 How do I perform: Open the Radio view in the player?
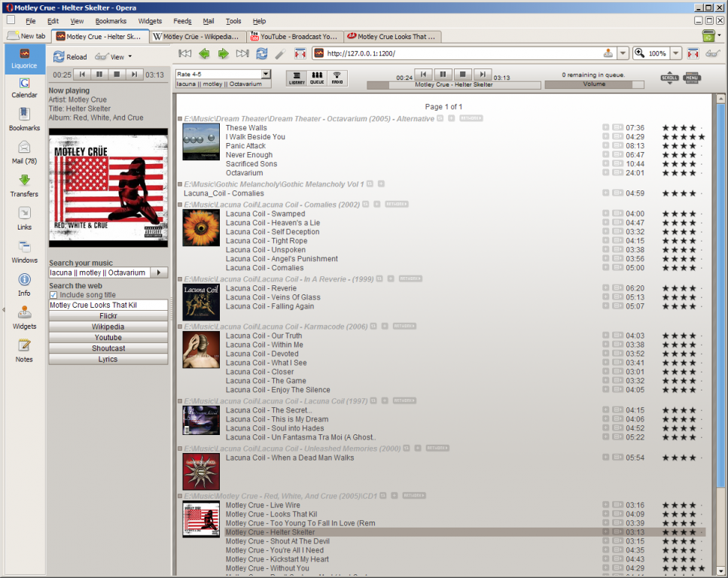click(337, 78)
